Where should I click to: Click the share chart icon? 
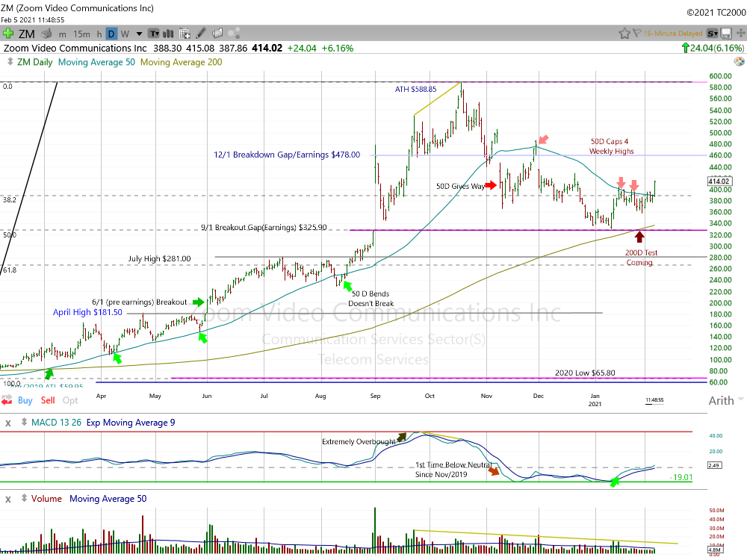[234, 34]
